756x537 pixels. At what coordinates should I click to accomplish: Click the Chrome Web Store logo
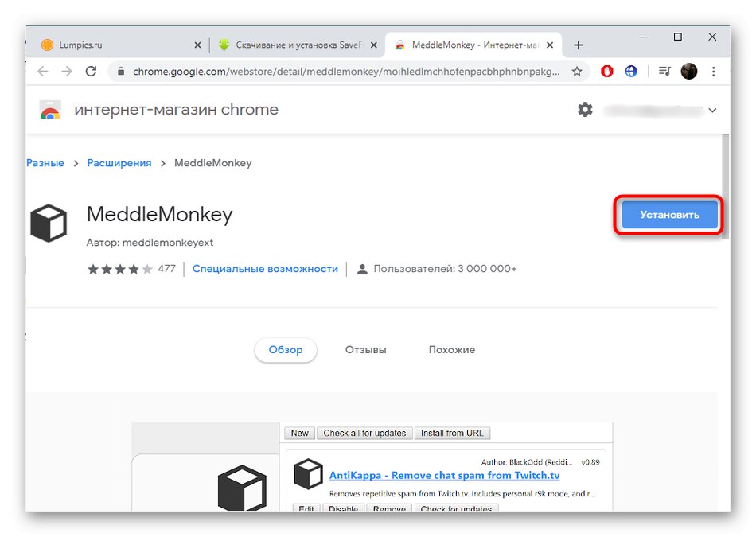pos(50,110)
